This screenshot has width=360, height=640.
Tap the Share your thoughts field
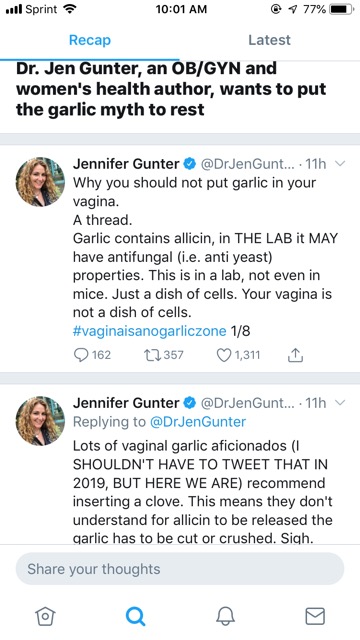pyautogui.click(x=180, y=569)
